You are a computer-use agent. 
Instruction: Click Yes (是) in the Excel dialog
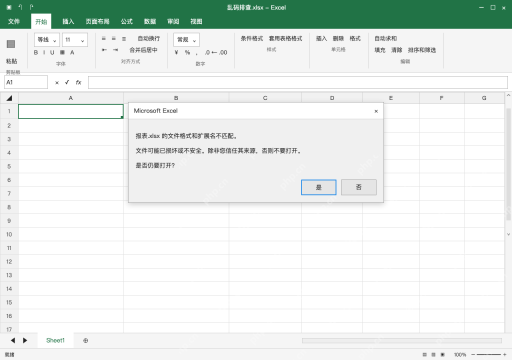pos(319,187)
